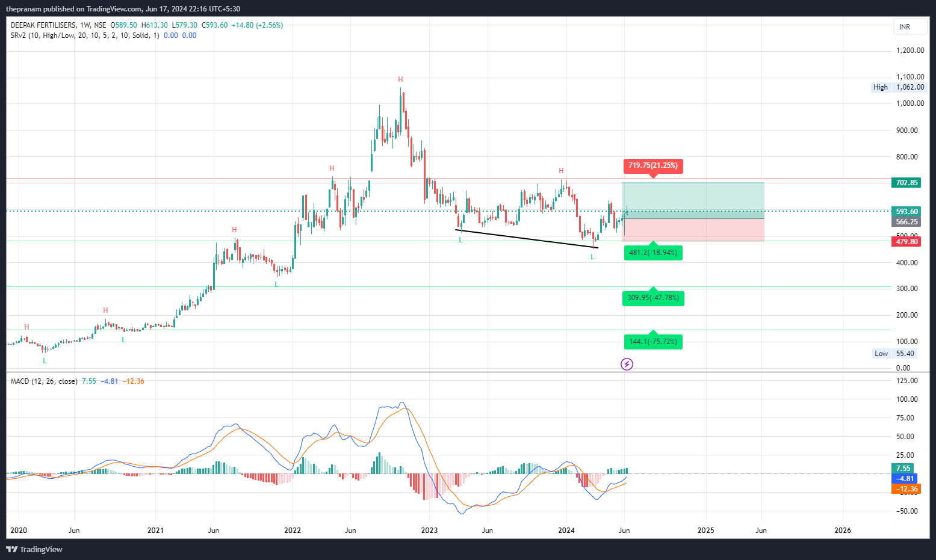The image size is (936, 560).
Task: Click the 593.60 current price tag
Action: (907, 212)
